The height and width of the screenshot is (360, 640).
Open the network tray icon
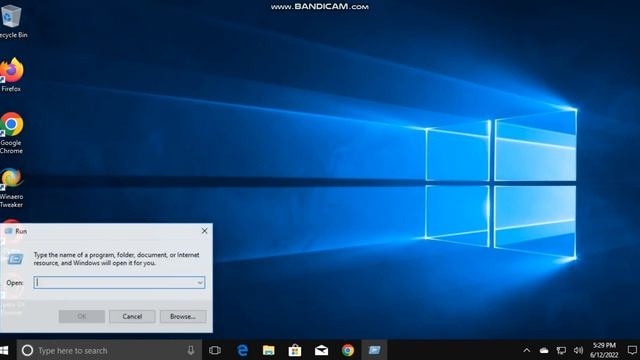click(561, 350)
